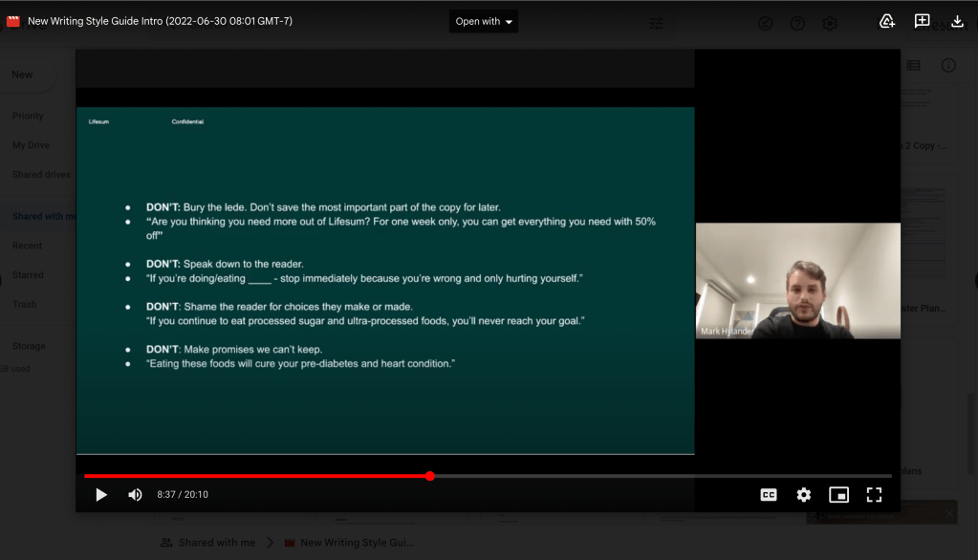Image resolution: width=978 pixels, height=560 pixels.
Task: Add shortcut to Drive
Action: tap(886, 21)
